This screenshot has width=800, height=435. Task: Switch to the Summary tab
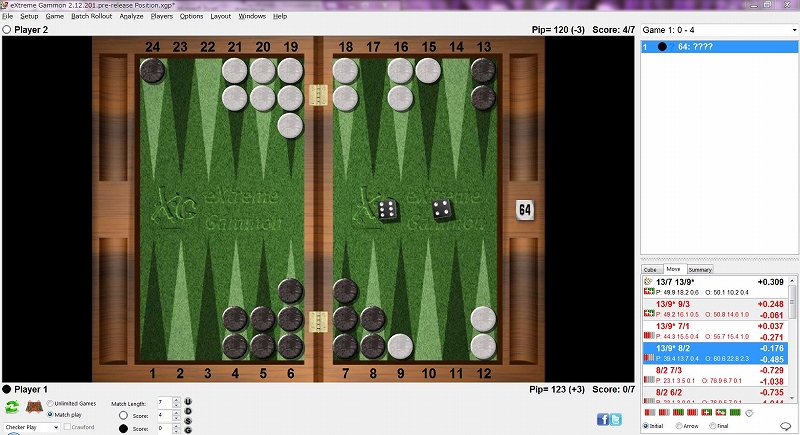pyautogui.click(x=700, y=269)
